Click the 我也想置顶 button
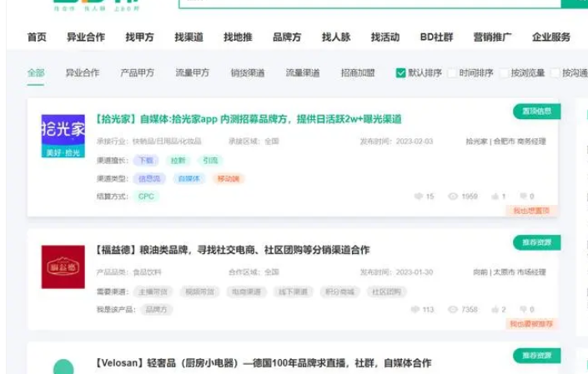Screen dimensions: 588x374 pyautogui.click(x=531, y=211)
